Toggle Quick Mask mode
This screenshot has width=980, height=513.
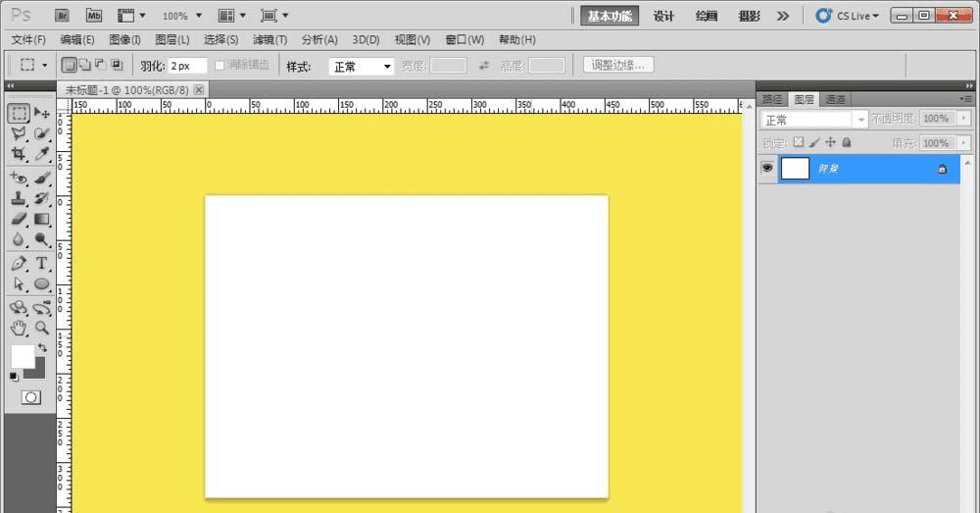click(x=30, y=397)
